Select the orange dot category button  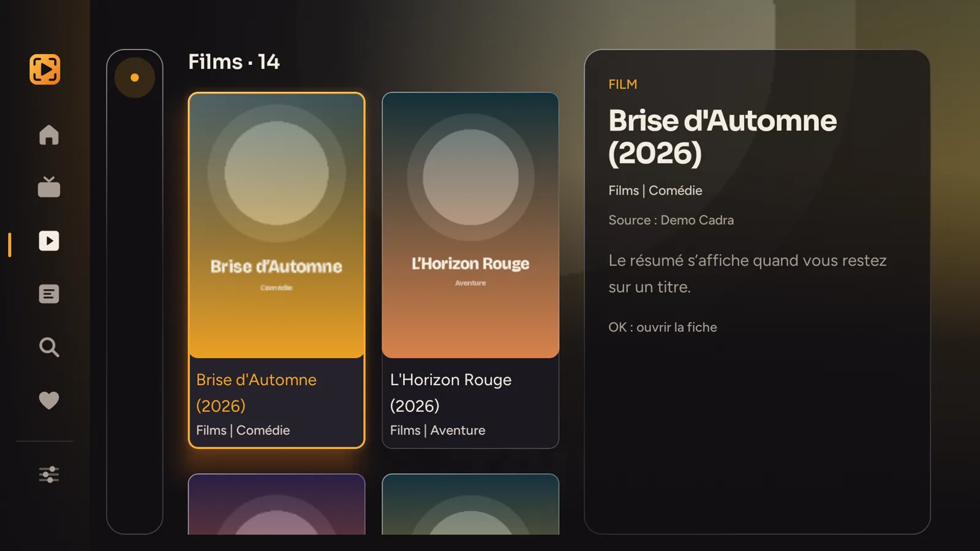click(x=135, y=78)
